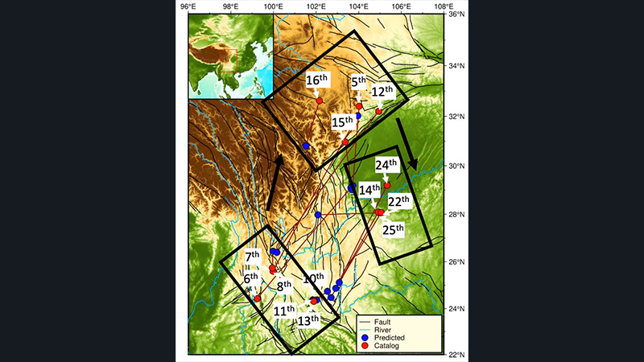Select the red Catalog dot beside the 12th label

(x=379, y=111)
